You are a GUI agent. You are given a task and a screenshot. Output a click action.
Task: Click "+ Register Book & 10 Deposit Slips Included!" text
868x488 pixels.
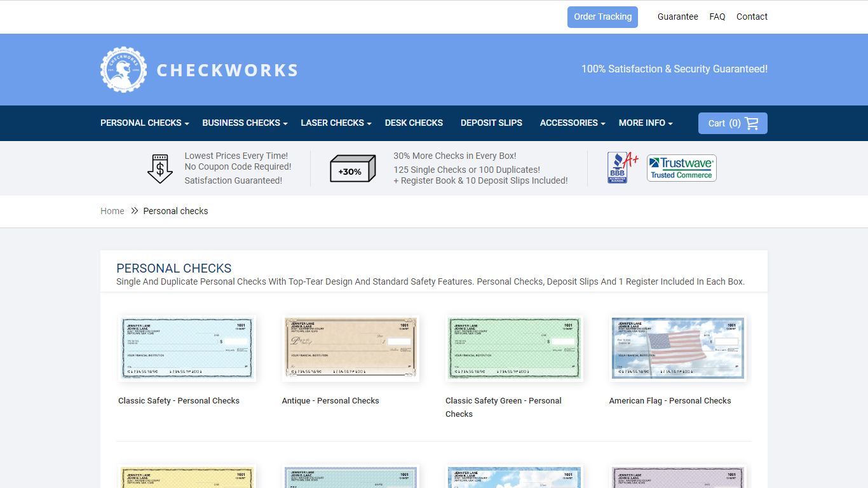coord(480,180)
